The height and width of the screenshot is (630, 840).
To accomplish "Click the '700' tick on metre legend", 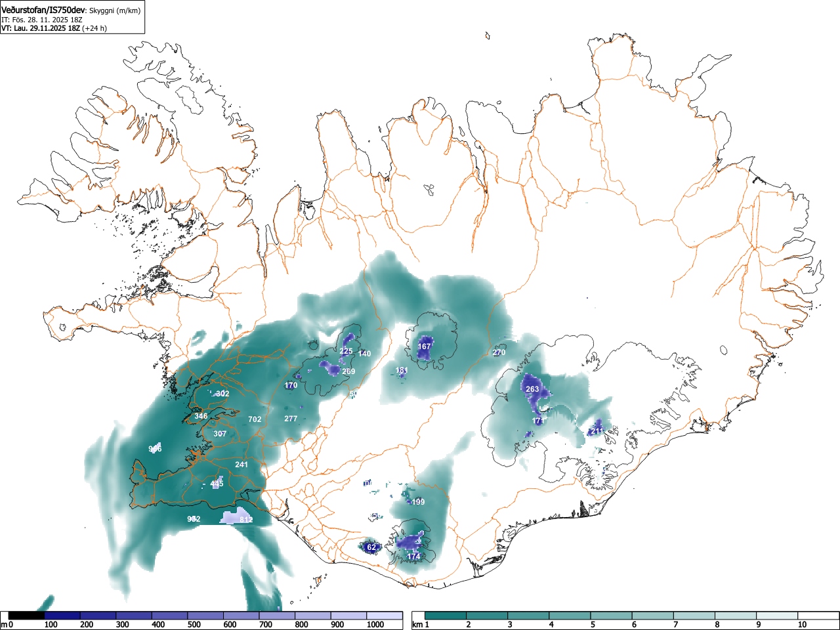I will (266, 625).
